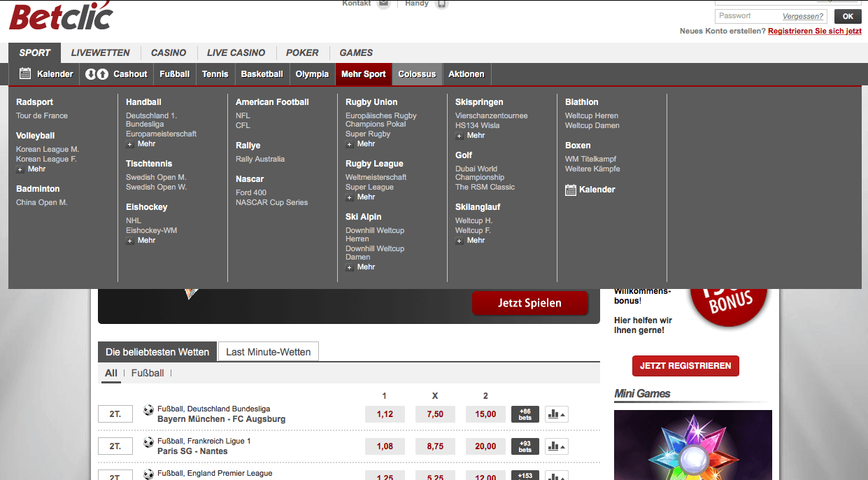Expand Mehr under Handball
The height and width of the screenshot is (480, 868).
(x=141, y=144)
